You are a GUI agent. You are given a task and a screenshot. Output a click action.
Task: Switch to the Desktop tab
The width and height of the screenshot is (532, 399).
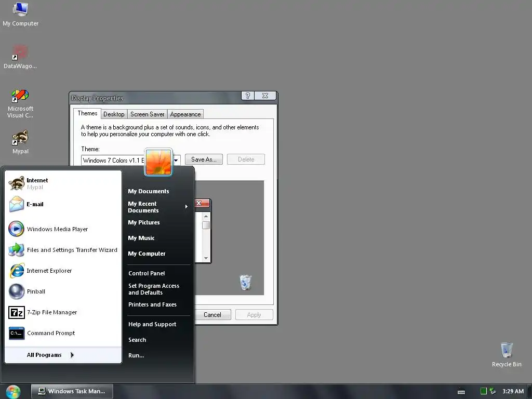coord(114,114)
